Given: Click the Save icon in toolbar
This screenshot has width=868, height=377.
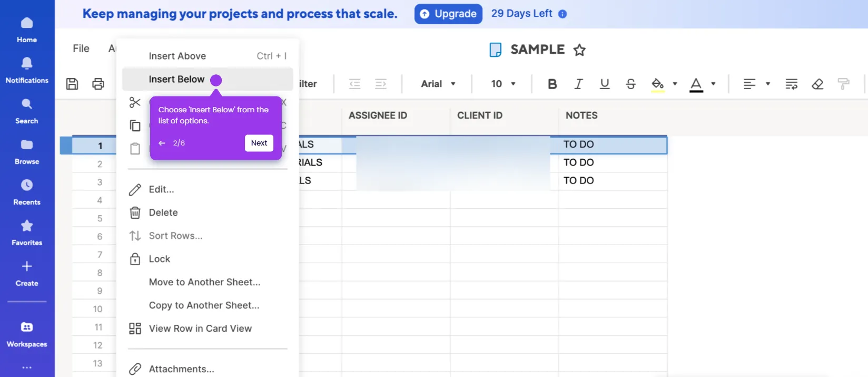Looking at the screenshot, I should [72, 84].
